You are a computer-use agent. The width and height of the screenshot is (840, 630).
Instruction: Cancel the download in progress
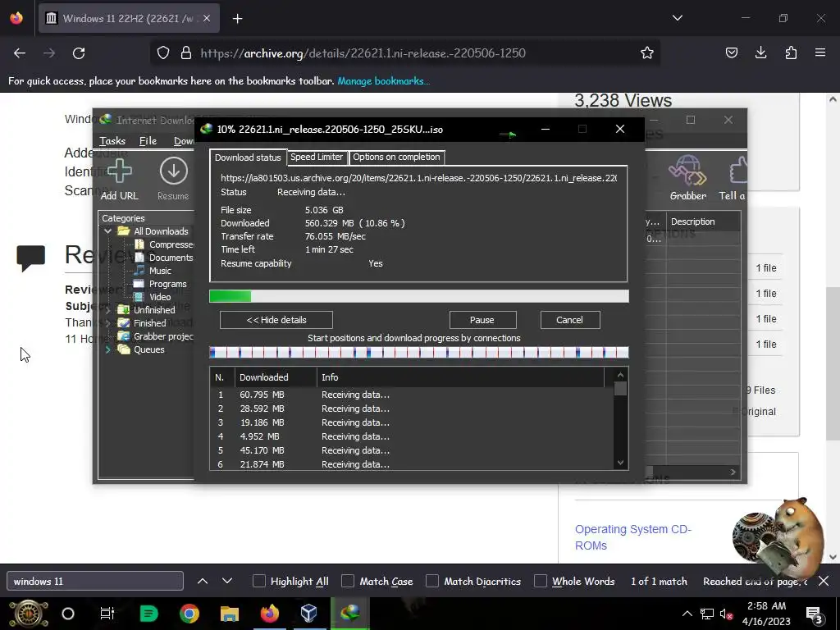coord(570,320)
